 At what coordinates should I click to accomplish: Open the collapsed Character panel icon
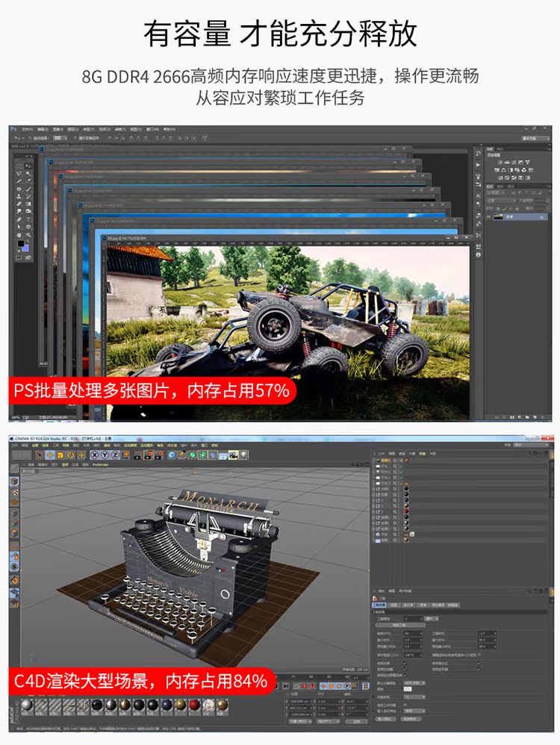coord(478,196)
